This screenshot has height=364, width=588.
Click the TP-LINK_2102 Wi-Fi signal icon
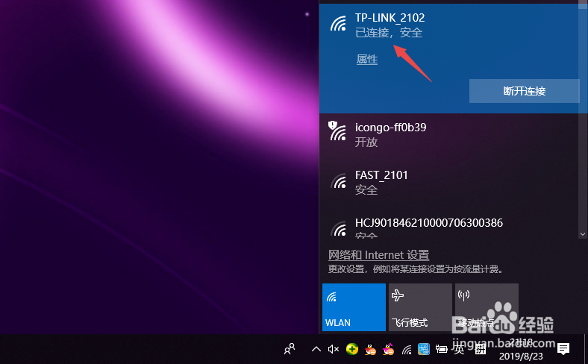tap(338, 24)
